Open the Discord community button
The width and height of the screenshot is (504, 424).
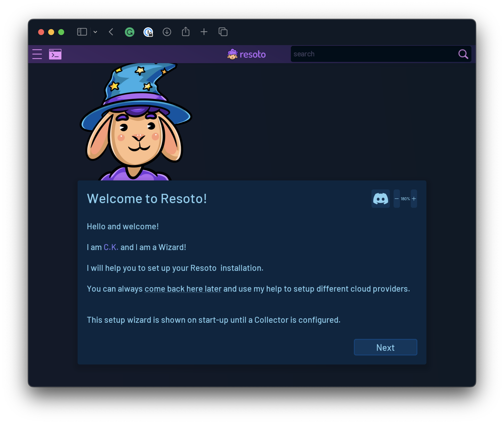(380, 199)
